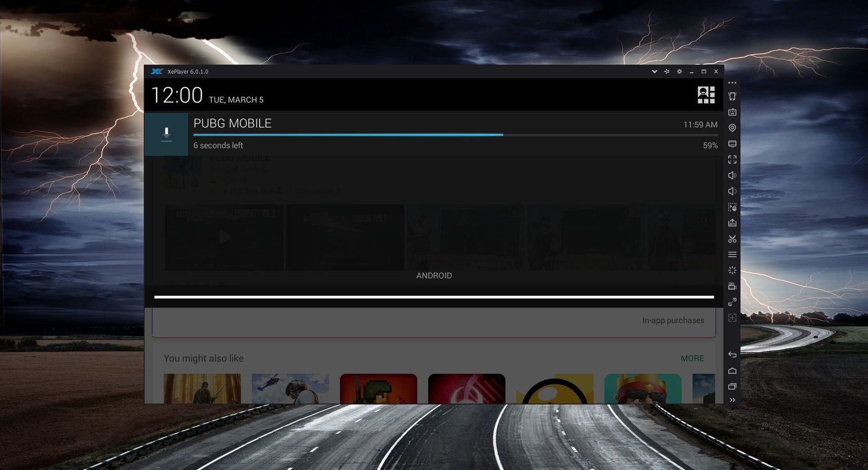Click the install APK upload icon
Image resolution: width=868 pixels, height=470 pixels.
point(732,223)
